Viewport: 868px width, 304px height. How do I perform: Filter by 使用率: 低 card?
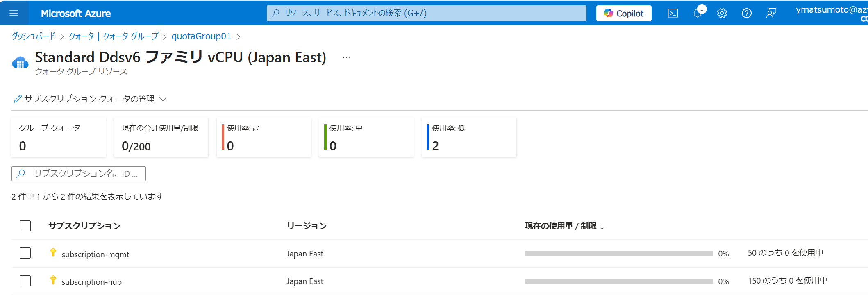(469, 137)
